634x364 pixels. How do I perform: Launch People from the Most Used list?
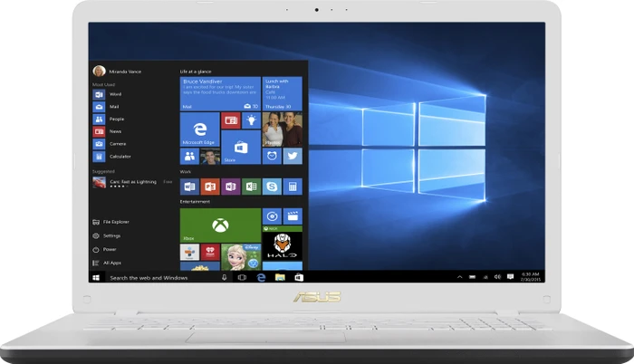pos(109,119)
